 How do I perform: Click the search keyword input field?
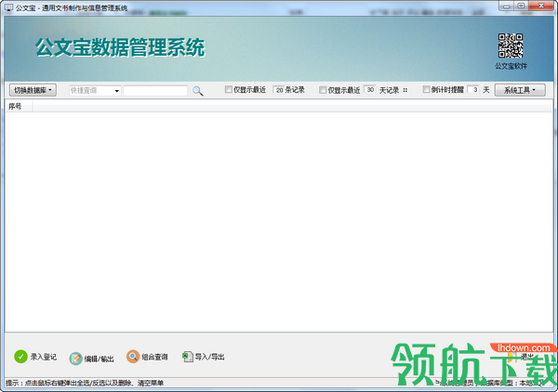155,91
